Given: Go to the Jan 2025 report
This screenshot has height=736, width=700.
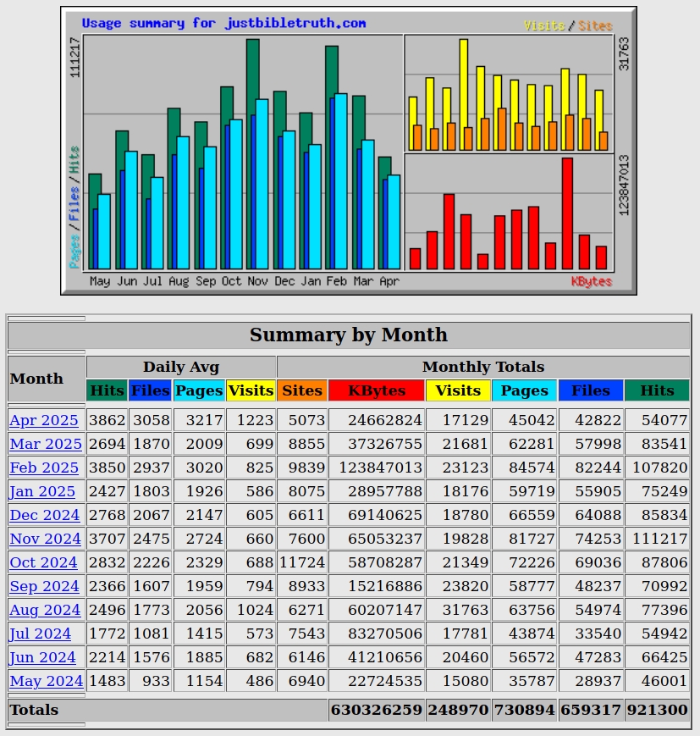Looking at the screenshot, I should (x=42, y=491).
